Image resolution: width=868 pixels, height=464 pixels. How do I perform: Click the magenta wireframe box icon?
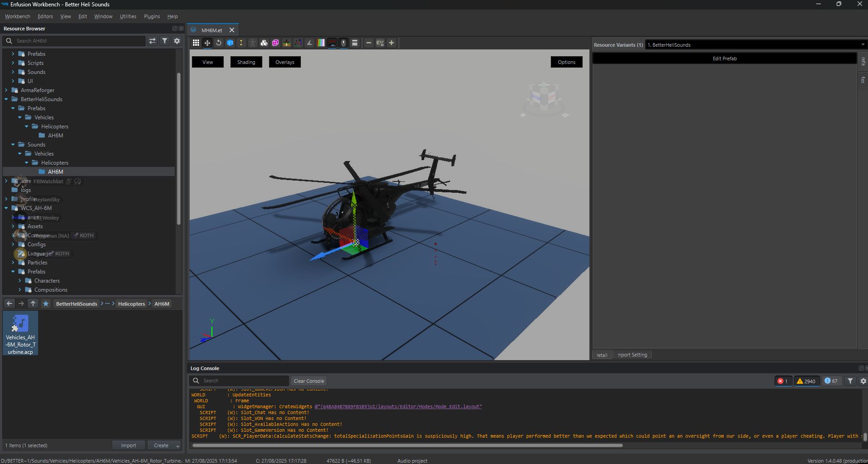[275, 43]
